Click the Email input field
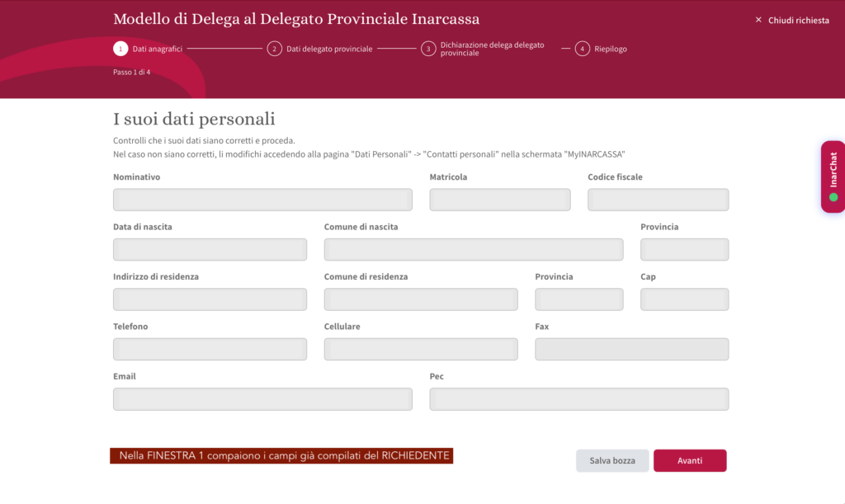This screenshot has width=845, height=504. pyautogui.click(x=262, y=399)
